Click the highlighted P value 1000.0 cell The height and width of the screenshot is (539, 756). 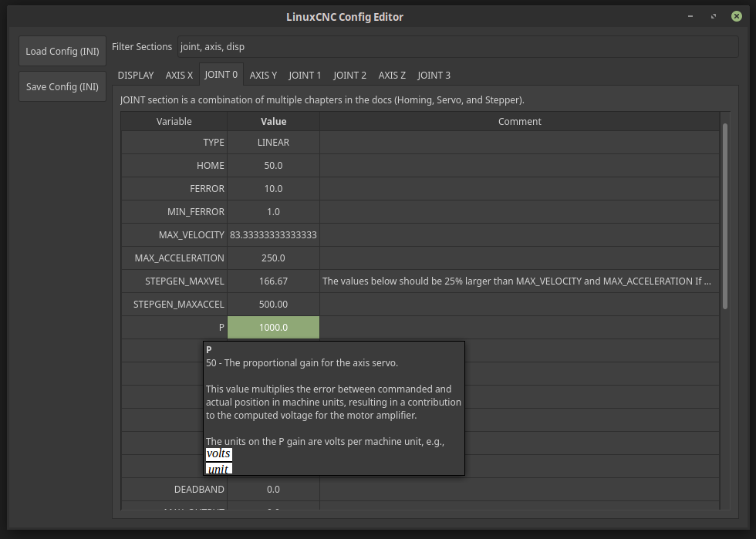point(273,328)
